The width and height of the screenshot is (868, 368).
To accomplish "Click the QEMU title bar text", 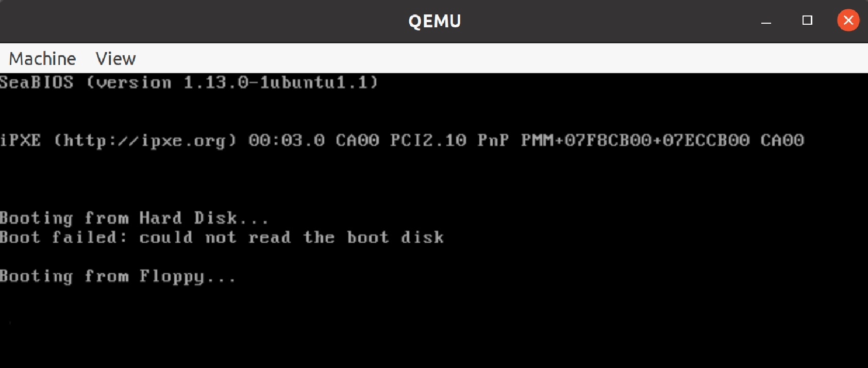I will pos(435,21).
